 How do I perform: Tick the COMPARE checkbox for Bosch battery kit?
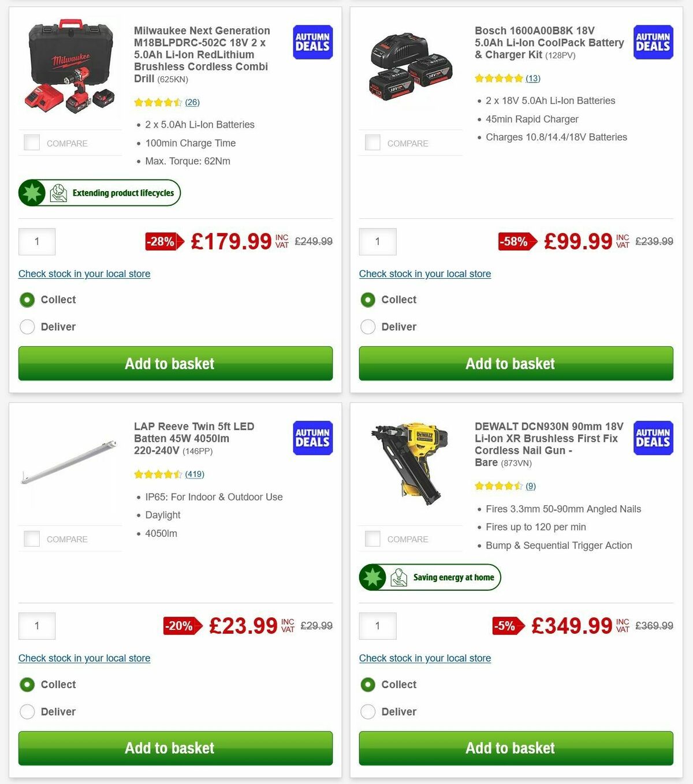pyautogui.click(x=372, y=143)
